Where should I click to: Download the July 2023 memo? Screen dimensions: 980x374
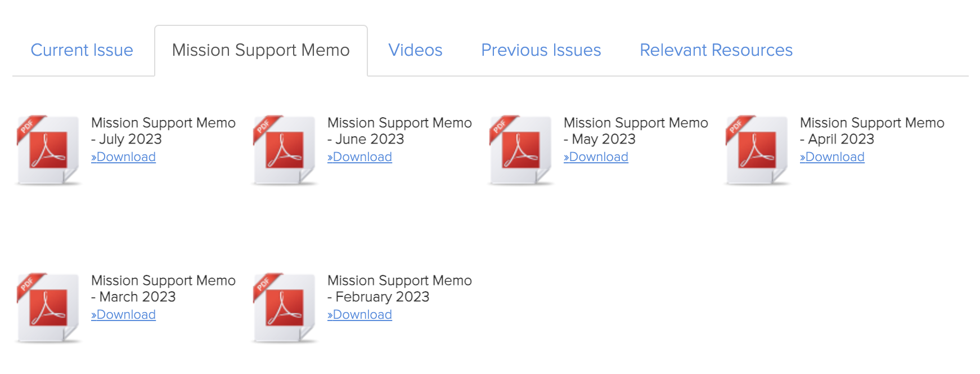point(124,157)
